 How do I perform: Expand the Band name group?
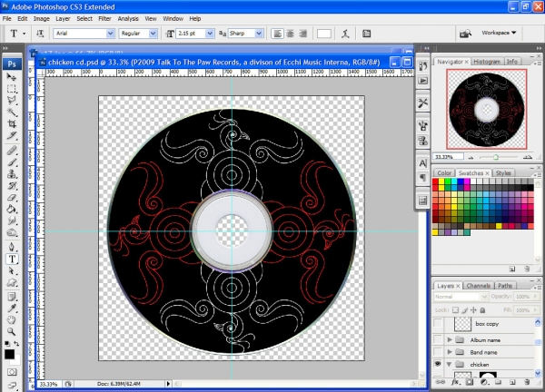coord(450,352)
